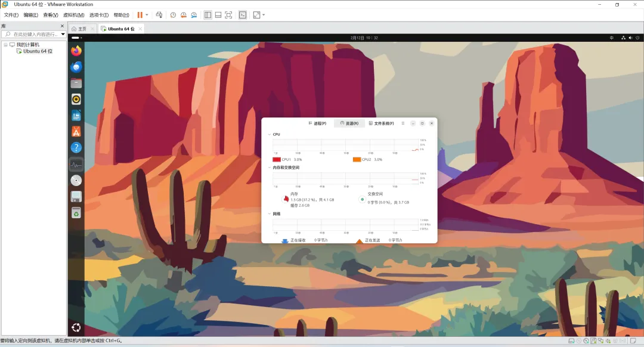Open the Files app from the dock

coord(76,83)
